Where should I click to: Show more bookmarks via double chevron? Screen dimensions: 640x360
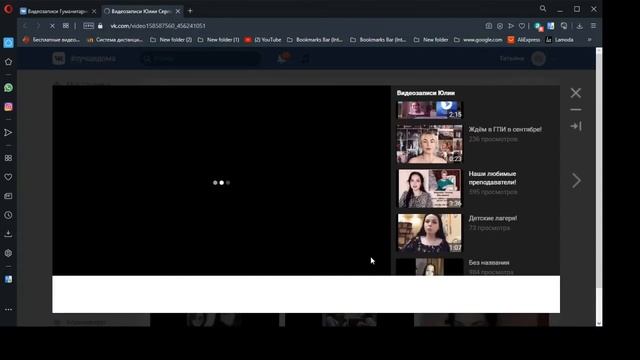point(589,40)
